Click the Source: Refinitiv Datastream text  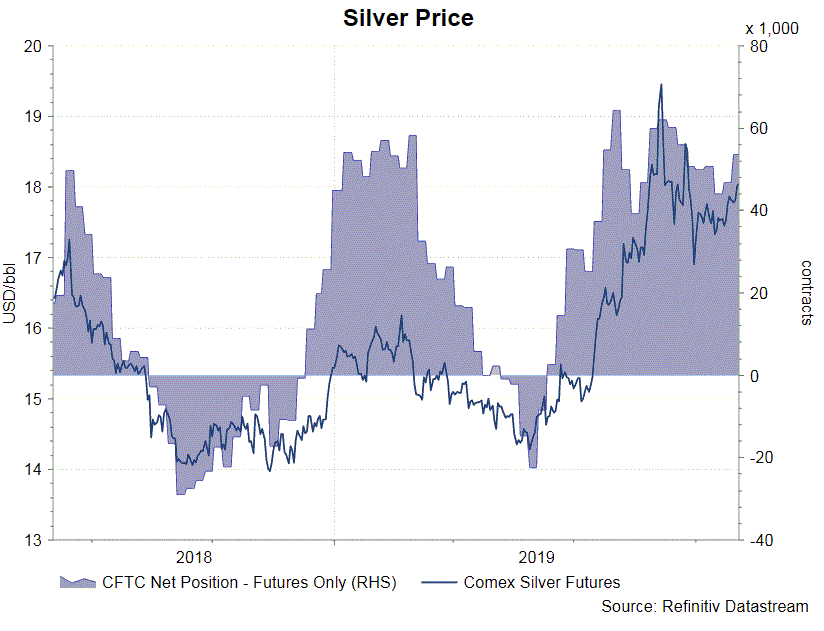click(x=704, y=606)
